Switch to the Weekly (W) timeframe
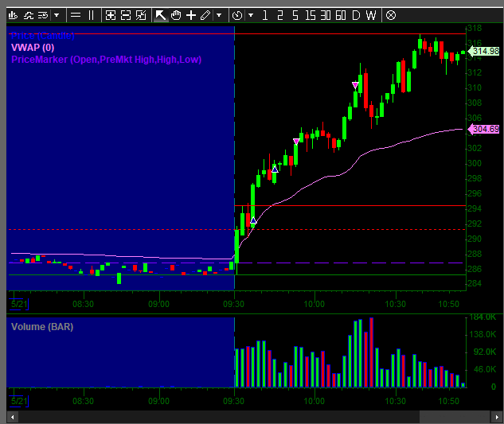Screen dimensions: 504x424 371,15
